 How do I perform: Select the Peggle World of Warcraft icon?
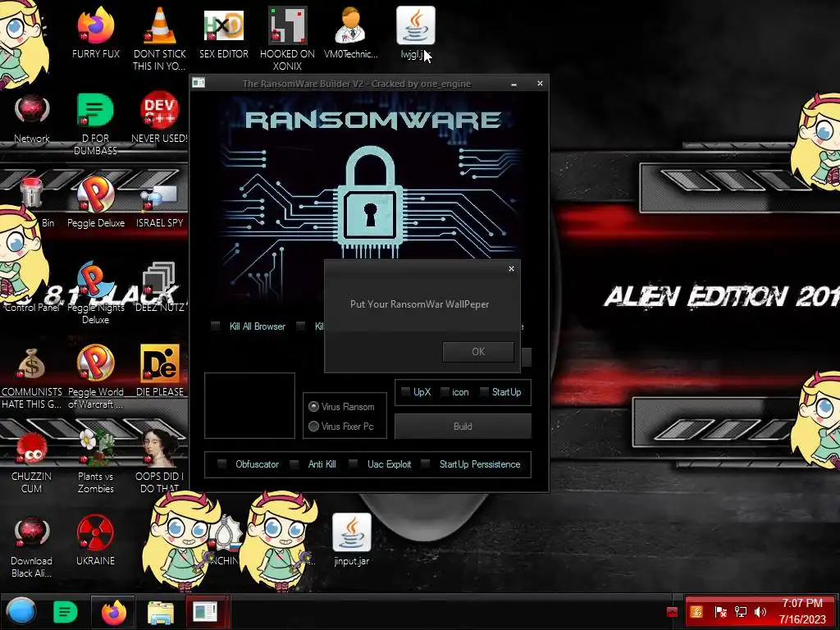pyautogui.click(x=95, y=377)
